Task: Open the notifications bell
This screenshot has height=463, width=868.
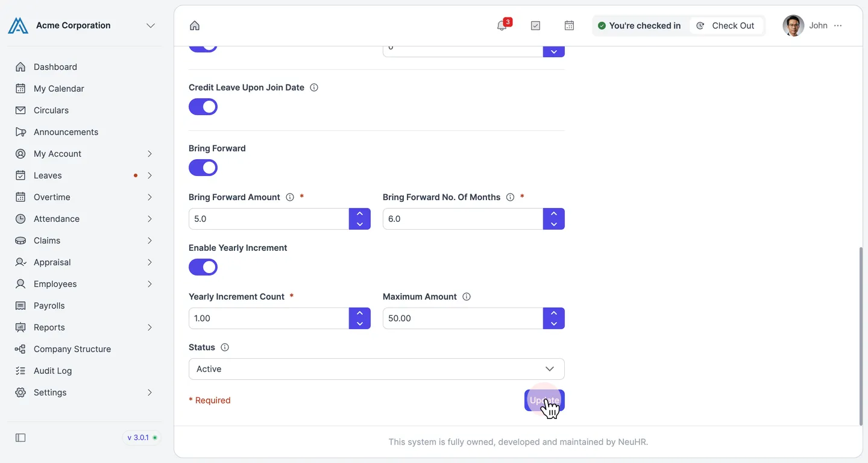Action: pos(502,25)
